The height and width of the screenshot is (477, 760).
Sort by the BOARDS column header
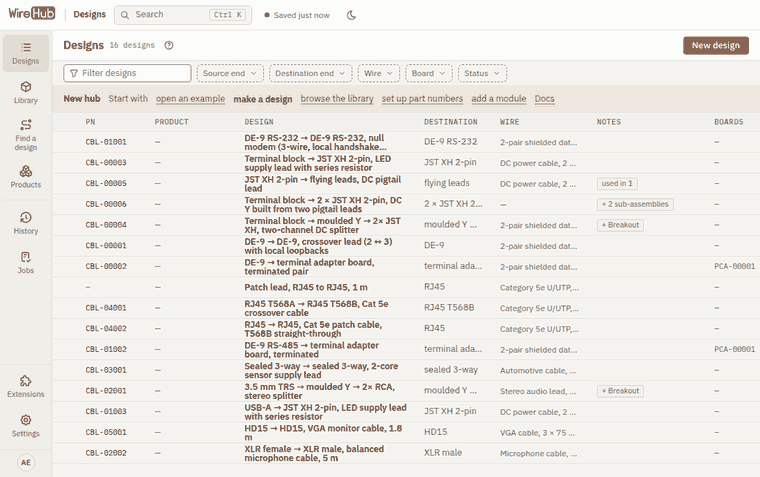(728, 122)
